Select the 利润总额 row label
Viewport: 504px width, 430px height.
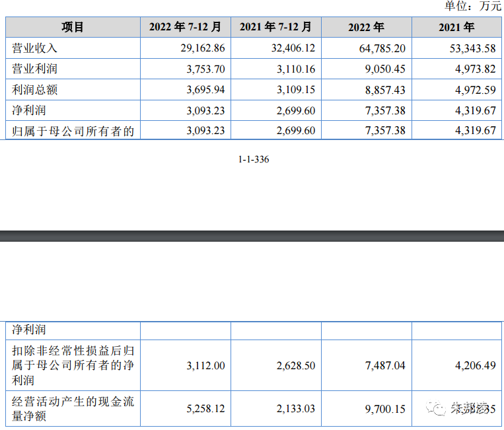pos(35,90)
